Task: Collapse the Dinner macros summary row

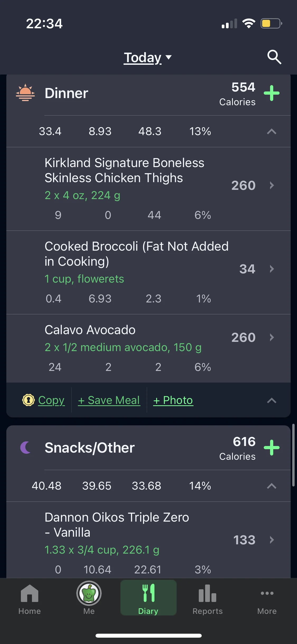Action: [272, 131]
